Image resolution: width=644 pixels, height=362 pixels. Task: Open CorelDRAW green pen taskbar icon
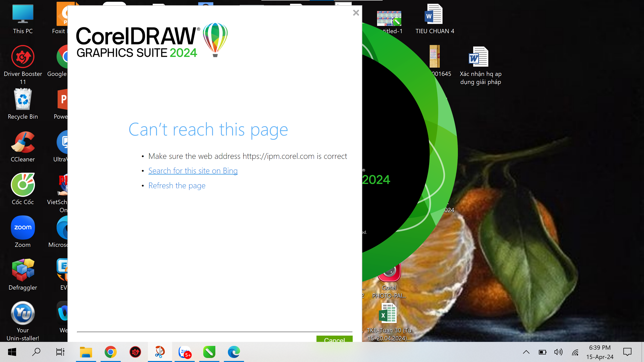[209, 352]
